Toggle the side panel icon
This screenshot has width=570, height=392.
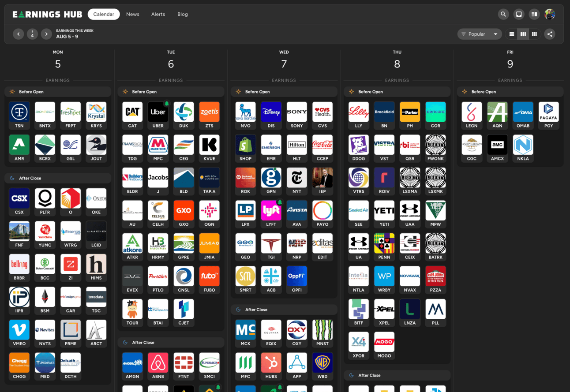(x=534, y=14)
